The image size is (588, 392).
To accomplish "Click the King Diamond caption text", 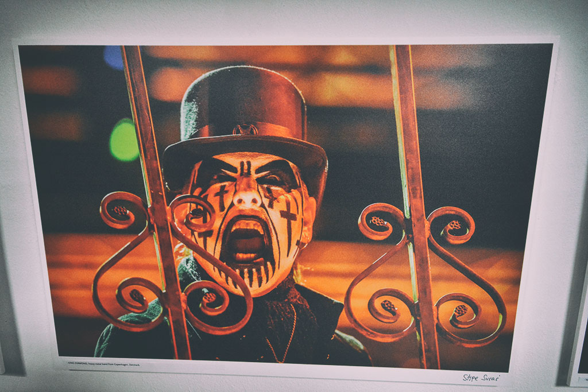I will [103, 364].
